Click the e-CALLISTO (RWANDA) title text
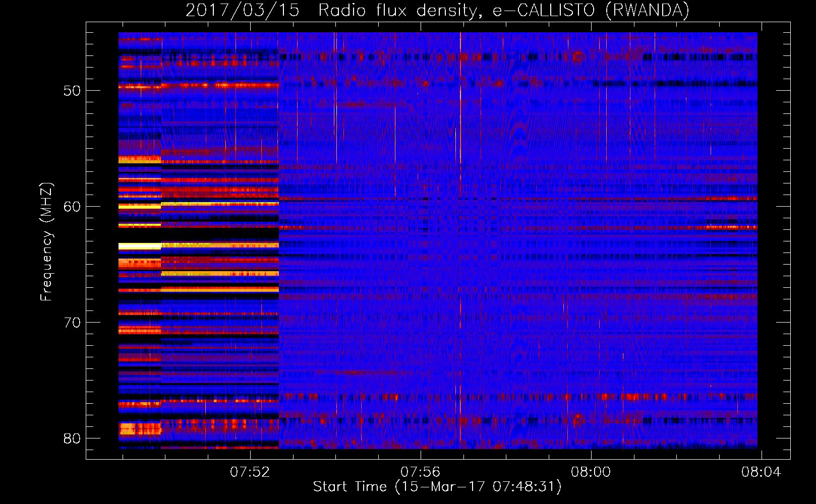816x504 pixels. click(591, 11)
